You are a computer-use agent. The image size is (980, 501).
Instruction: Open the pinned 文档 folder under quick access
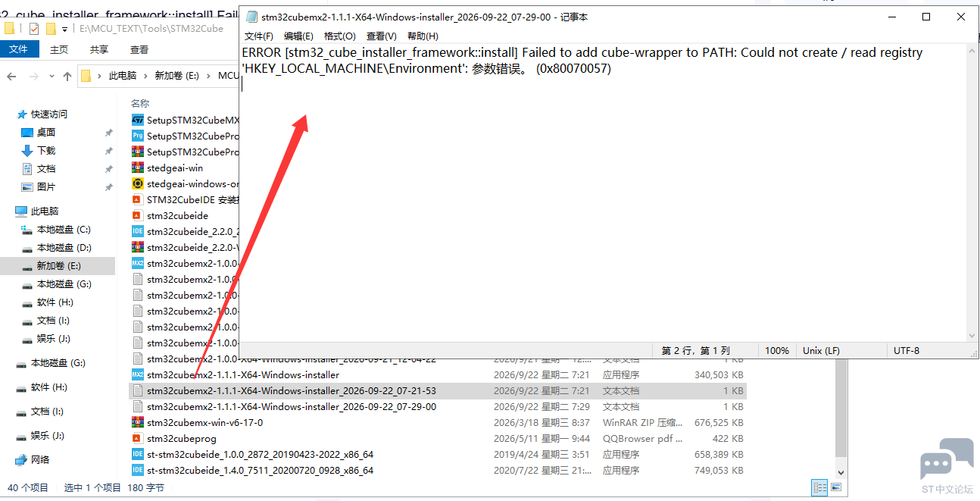click(x=46, y=168)
